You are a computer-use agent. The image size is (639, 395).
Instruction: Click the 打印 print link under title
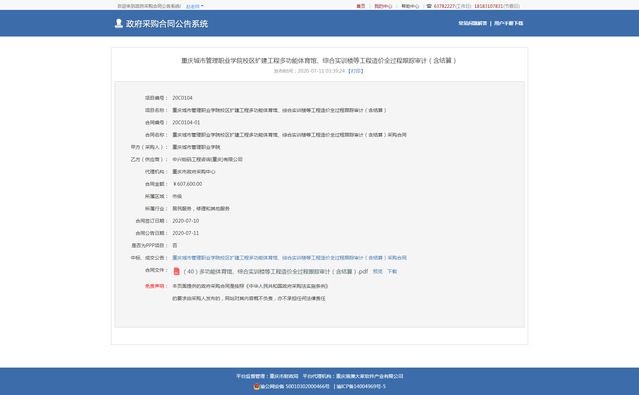coord(356,71)
